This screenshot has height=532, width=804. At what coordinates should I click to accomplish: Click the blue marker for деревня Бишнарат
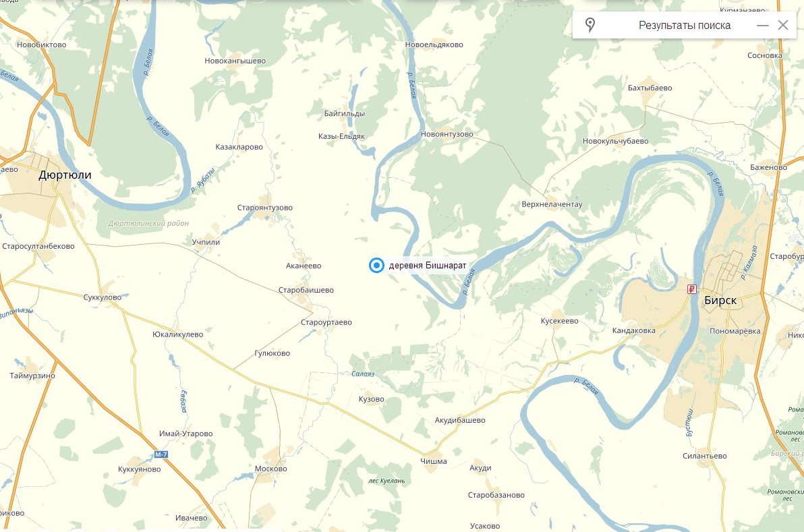[376, 265]
